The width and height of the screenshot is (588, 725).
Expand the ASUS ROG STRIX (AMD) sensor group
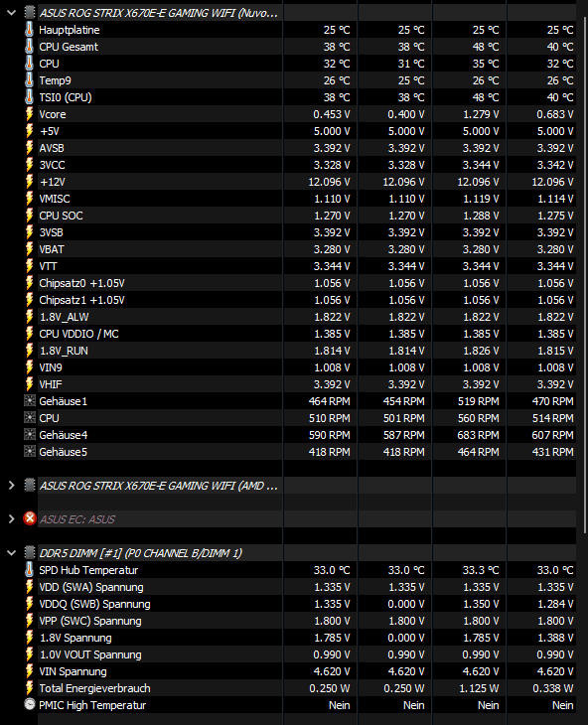pos(12,486)
